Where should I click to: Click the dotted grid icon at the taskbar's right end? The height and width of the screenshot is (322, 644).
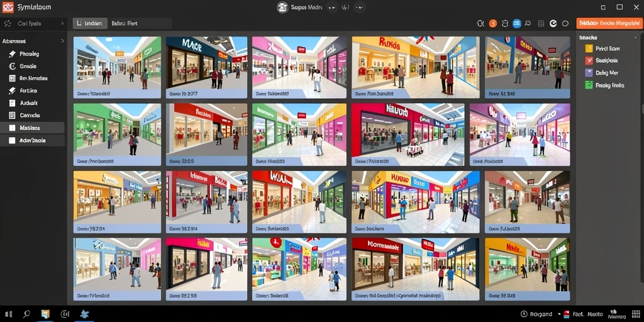[636, 314]
